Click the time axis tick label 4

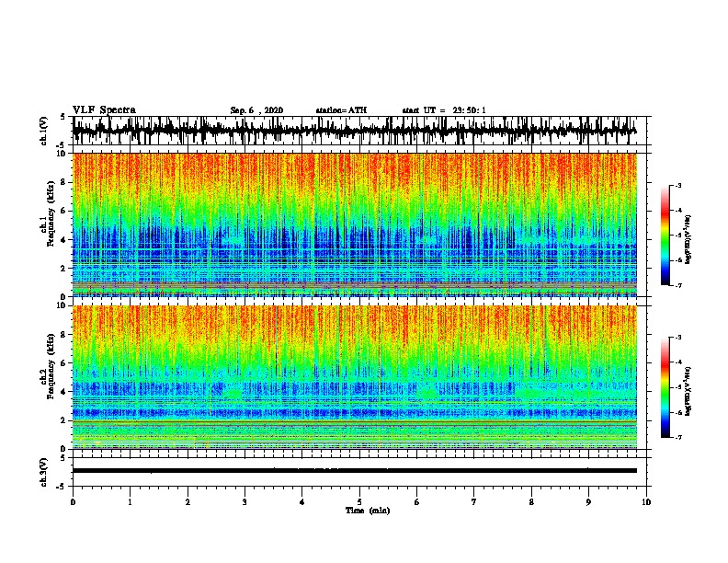(x=302, y=502)
